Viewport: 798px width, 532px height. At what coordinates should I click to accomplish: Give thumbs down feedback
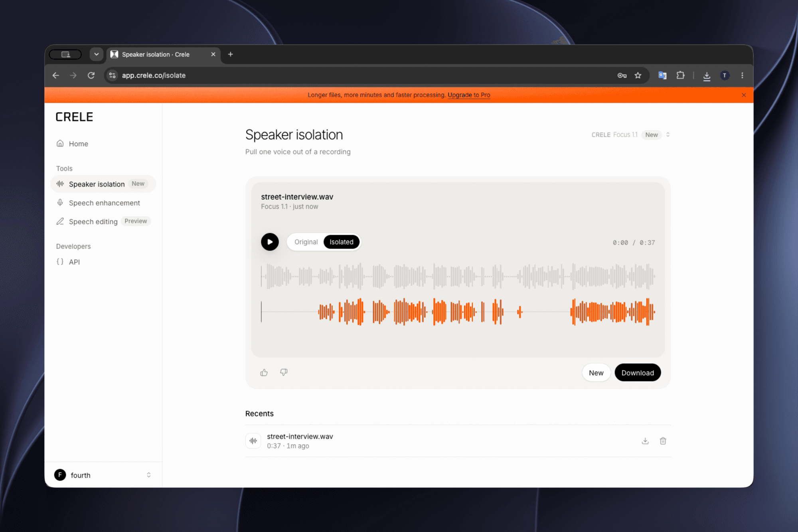(x=284, y=372)
